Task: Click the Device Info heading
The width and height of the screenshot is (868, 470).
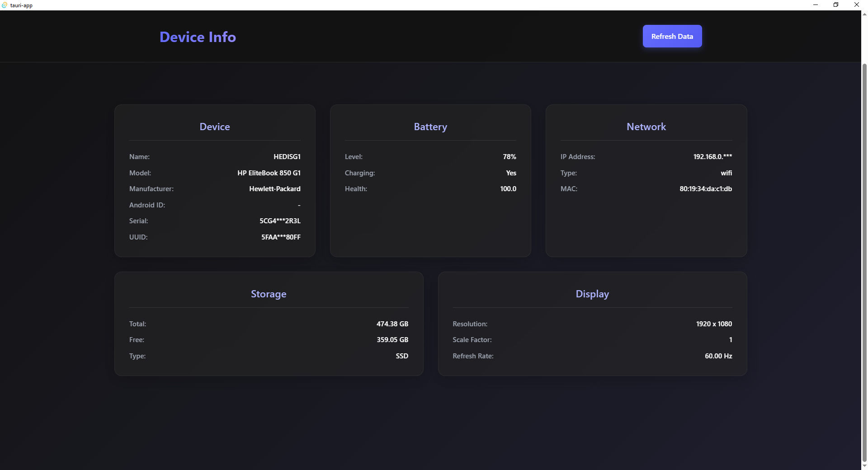Action: coord(198,37)
